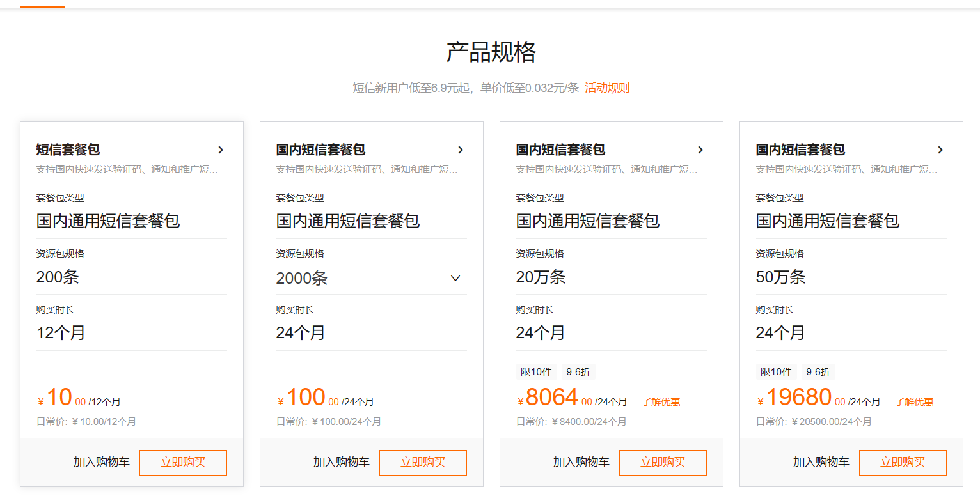Open 了解优惠 next to the ¥8064 price

pyautogui.click(x=661, y=401)
